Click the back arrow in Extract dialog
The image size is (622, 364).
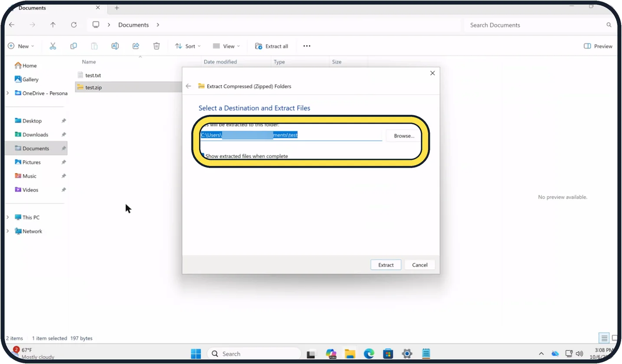point(188,86)
